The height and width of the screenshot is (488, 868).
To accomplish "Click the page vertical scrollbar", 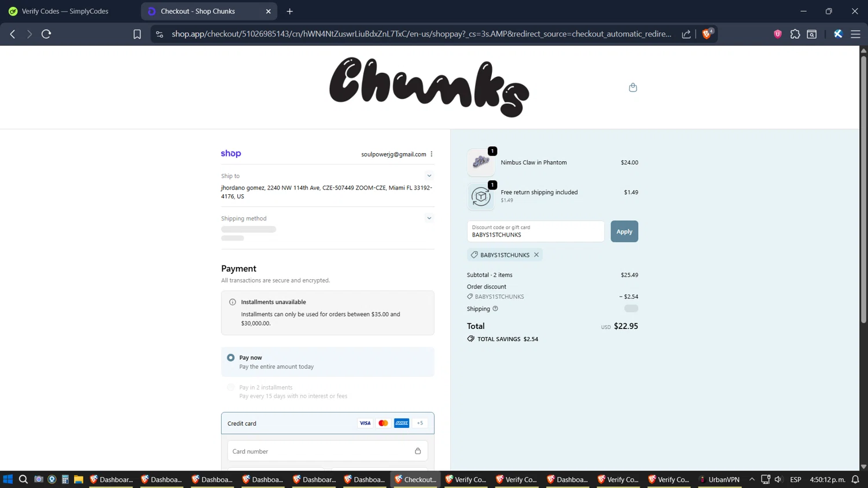I will click(x=863, y=190).
